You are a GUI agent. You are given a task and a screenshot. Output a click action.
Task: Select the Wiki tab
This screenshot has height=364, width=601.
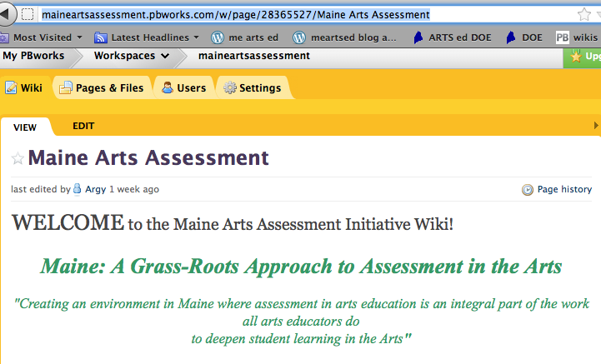click(24, 87)
